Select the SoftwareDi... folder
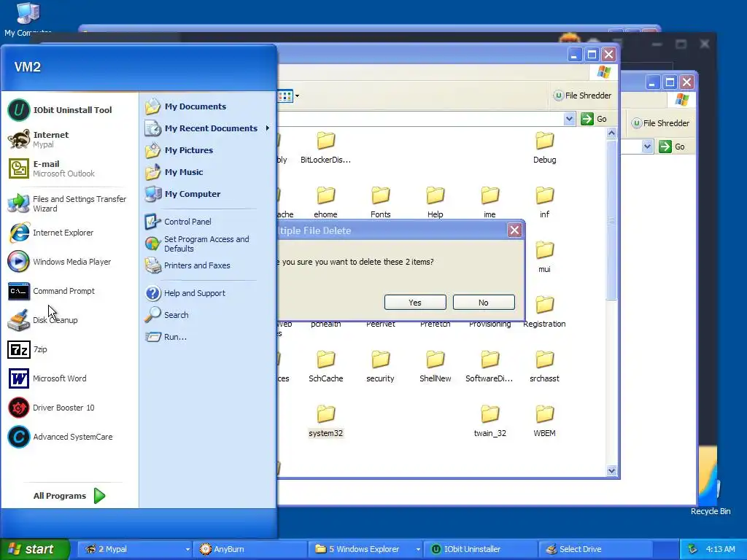The width and height of the screenshot is (747, 560). point(489,367)
